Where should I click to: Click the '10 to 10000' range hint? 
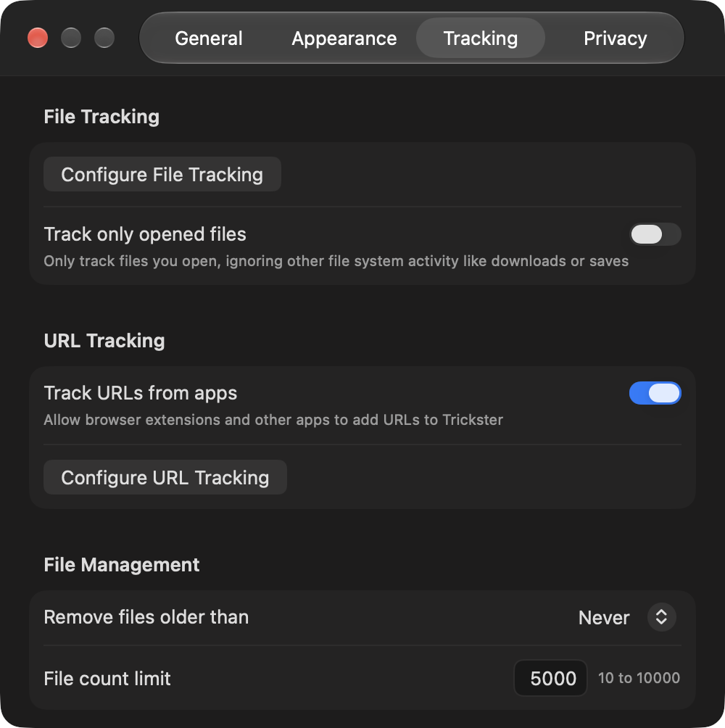pos(639,678)
